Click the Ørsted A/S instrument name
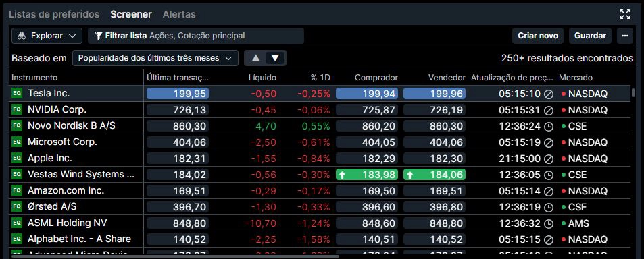644x259 pixels. [52, 207]
